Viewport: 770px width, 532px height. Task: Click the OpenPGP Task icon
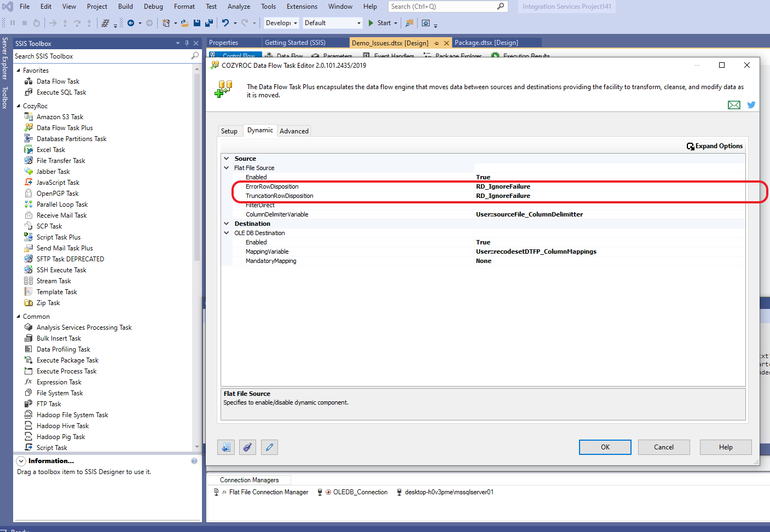click(x=28, y=193)
